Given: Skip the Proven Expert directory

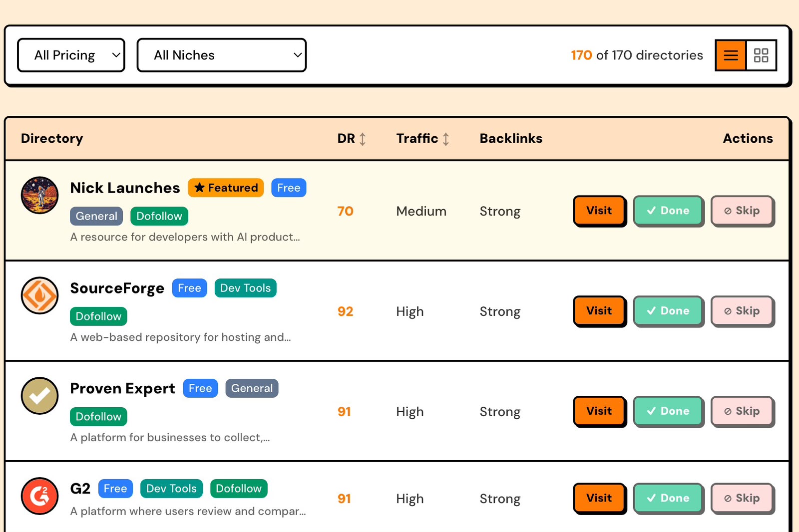Looking at the screenshot, I should tap(742, 411).
